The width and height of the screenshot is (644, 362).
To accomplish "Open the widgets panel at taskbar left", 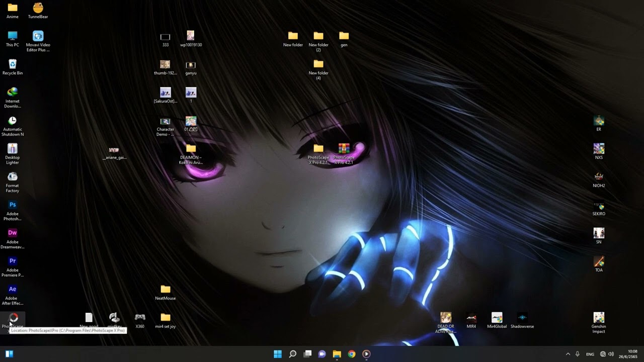I will 9,354.
